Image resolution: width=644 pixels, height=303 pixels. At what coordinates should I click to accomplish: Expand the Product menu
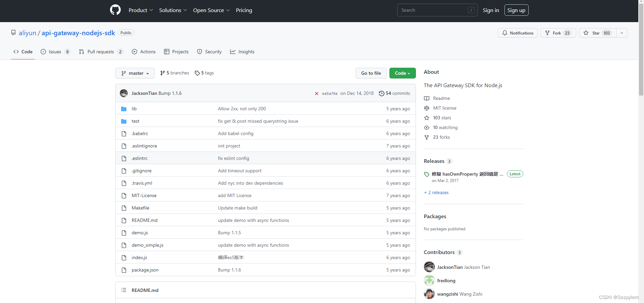(x=141, y=10)
